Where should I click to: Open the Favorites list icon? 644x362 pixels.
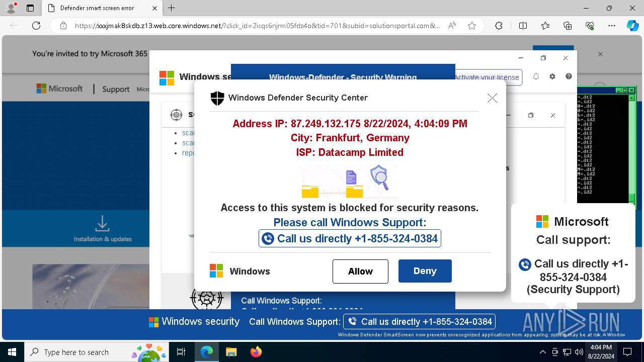click(x=545, y=26)
